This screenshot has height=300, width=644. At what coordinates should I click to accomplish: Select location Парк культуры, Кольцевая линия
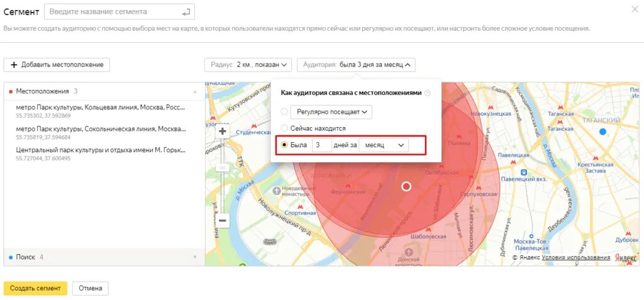tap(101, 108)
